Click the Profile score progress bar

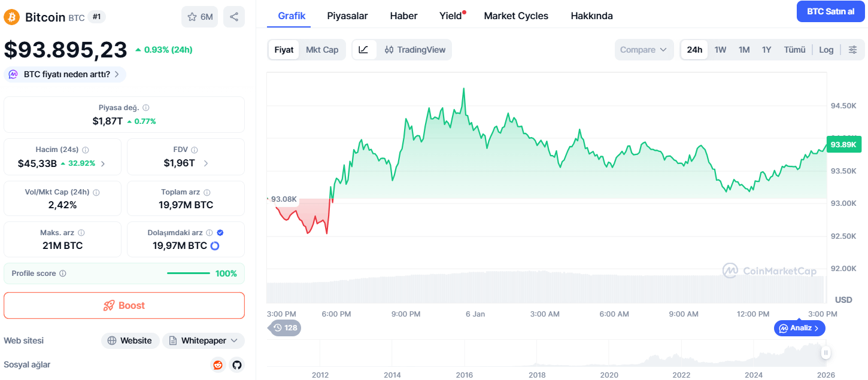click(x=189, y=273)
